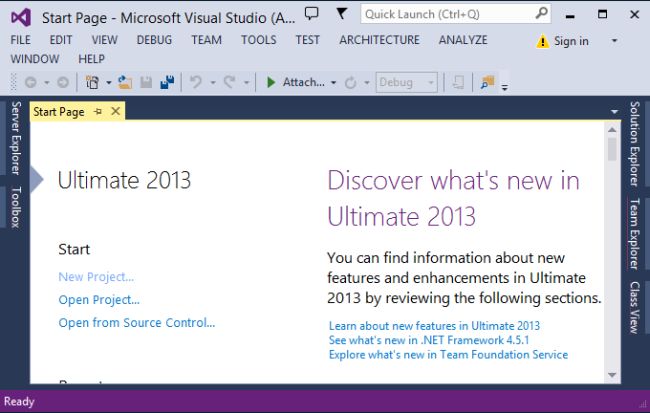Open the notifications filter funnel icon

(341, 14)
